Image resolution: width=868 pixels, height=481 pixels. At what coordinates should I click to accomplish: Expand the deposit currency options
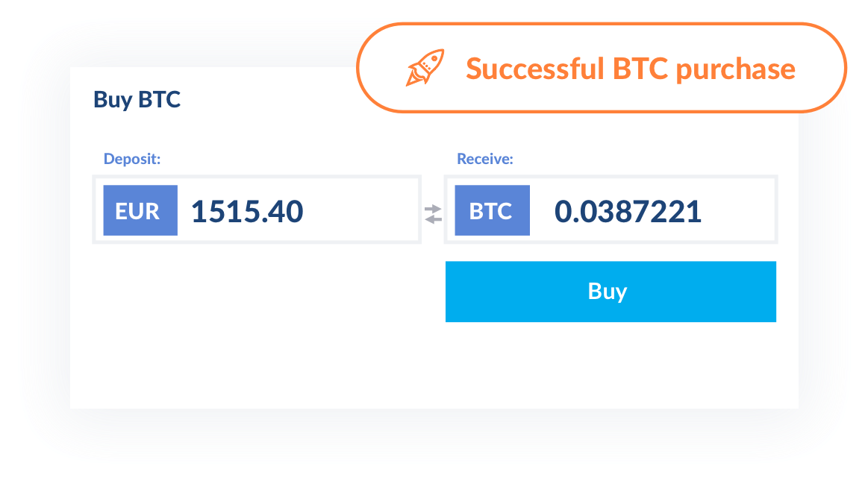(140, 210)
